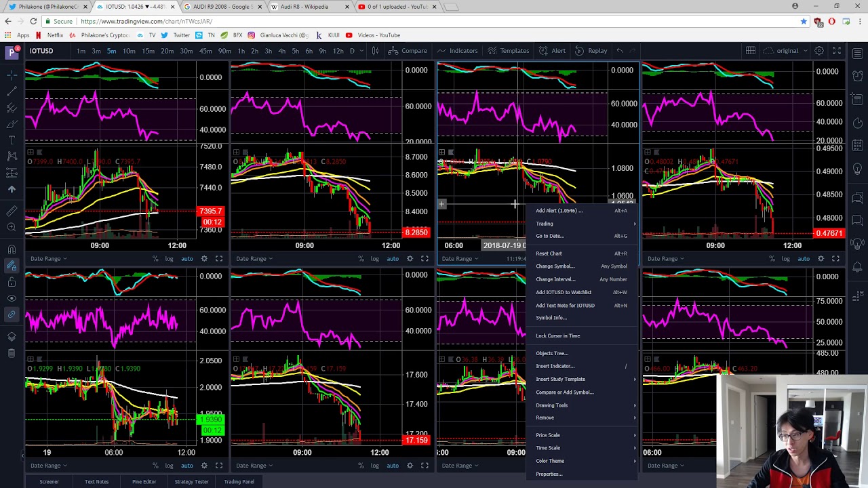Viewport: 868px width, 488px height.
Task: Open the Indicators panel
Action: (x=458, y=51)
